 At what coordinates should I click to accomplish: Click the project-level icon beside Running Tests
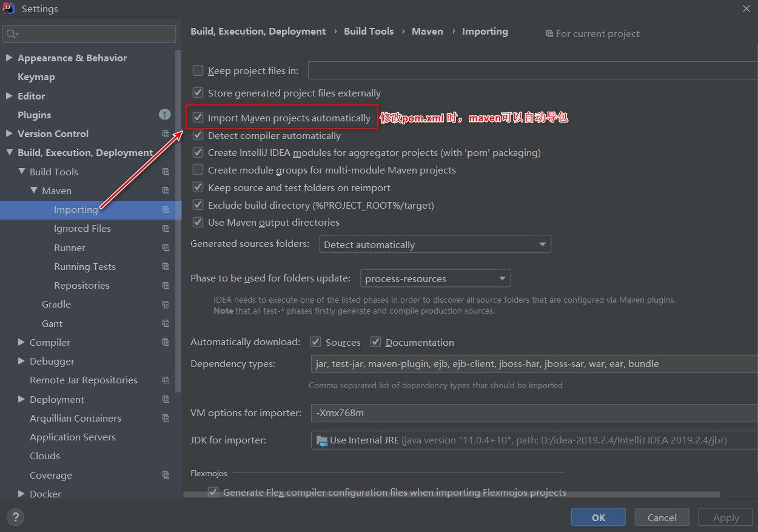click(166, 267)
